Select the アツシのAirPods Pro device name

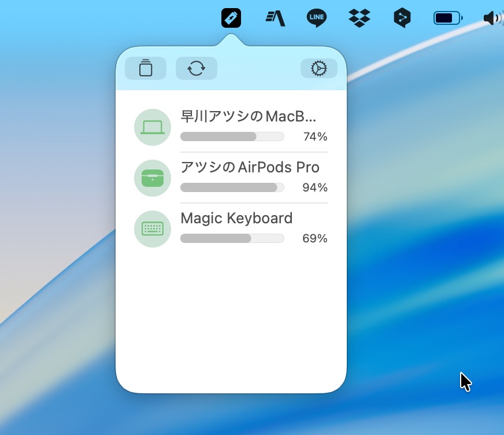tap(250, 168)
